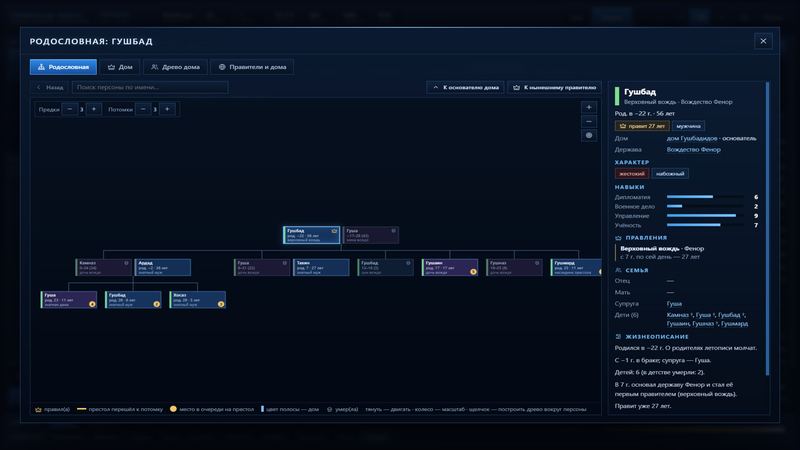Select the Гушмард heir node
Screen dimensions: 800x450
[x=576, y=267]
